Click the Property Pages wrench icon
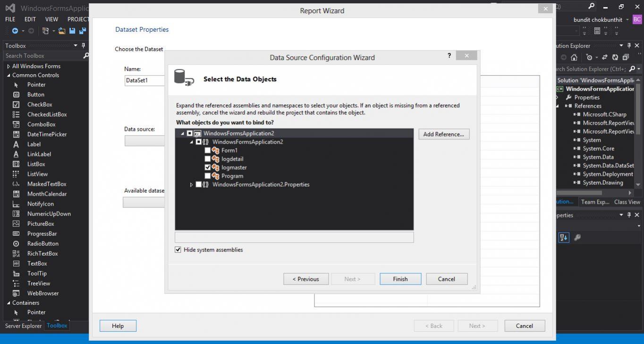This screenshot has width=644, height=344. (577, 238)
